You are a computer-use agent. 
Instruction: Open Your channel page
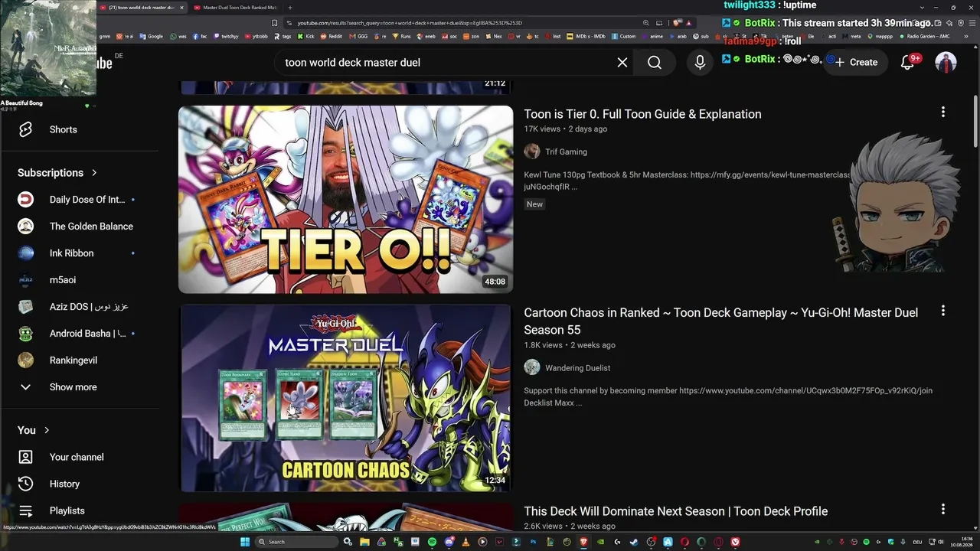click(77, 457)
